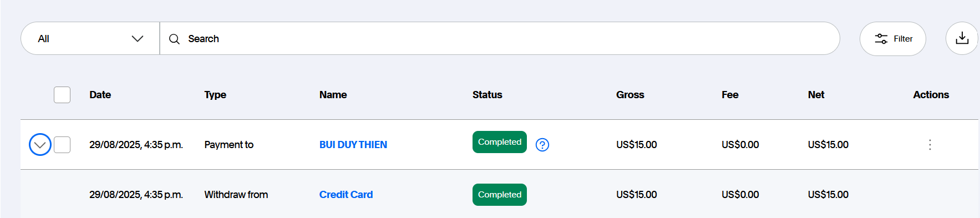The height and width of the screenshot is (218, 980).
Task: Click the Status column header
Action: pos(488,95)
